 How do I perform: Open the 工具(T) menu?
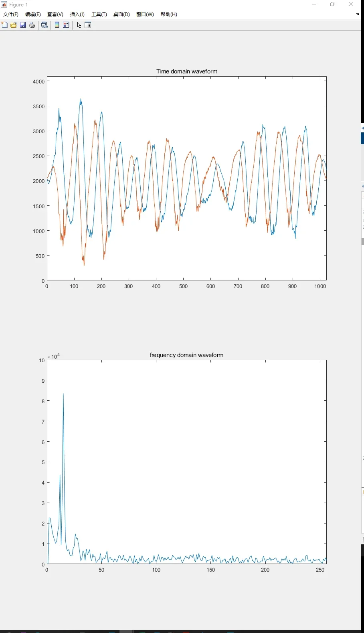coord(99,14)
